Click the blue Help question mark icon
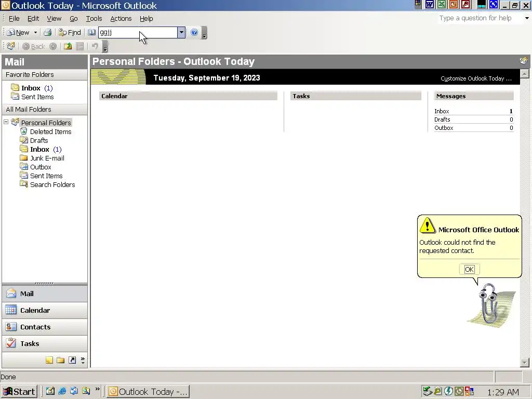This screenshot has height=399, width=532. (194, 33)
